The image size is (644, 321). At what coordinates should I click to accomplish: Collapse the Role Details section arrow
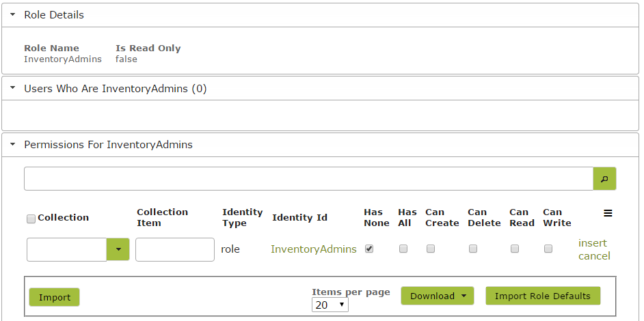tap(13, 15)
